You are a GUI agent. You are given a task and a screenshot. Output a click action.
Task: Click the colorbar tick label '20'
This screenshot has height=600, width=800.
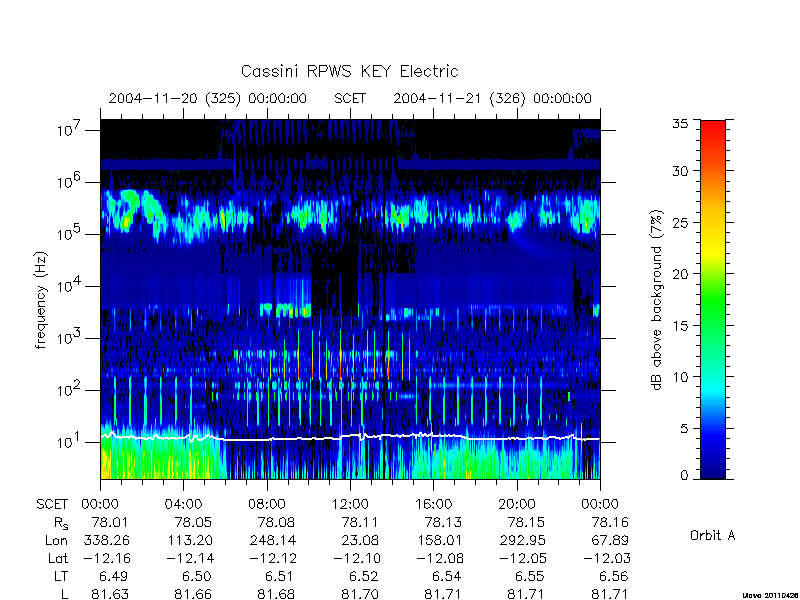[680, 274]
